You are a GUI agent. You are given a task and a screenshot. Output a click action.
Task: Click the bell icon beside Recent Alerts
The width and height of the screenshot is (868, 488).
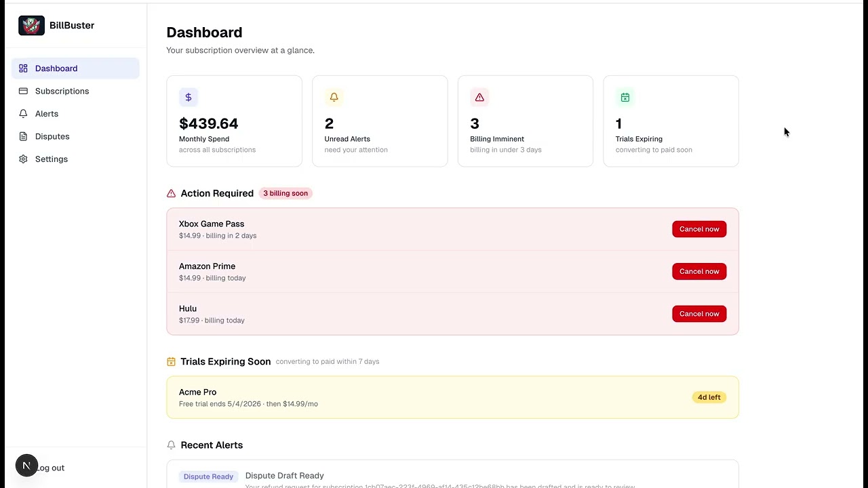coord(171,445)
